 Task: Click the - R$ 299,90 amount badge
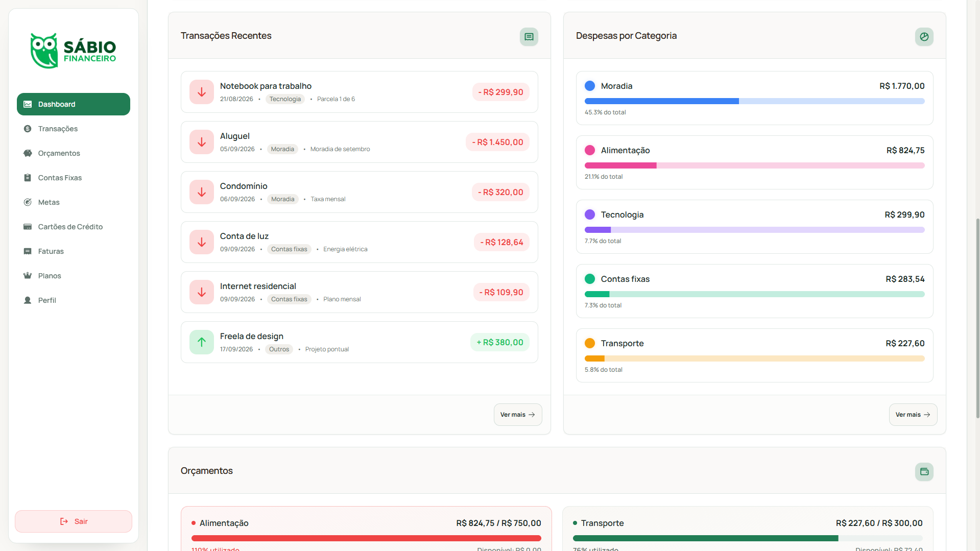pos(501,92)
